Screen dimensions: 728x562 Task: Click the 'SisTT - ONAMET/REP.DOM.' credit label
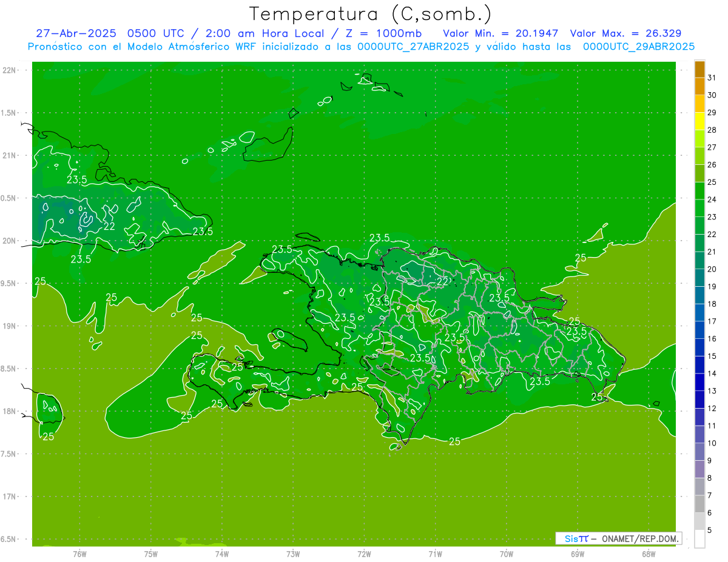618,538
